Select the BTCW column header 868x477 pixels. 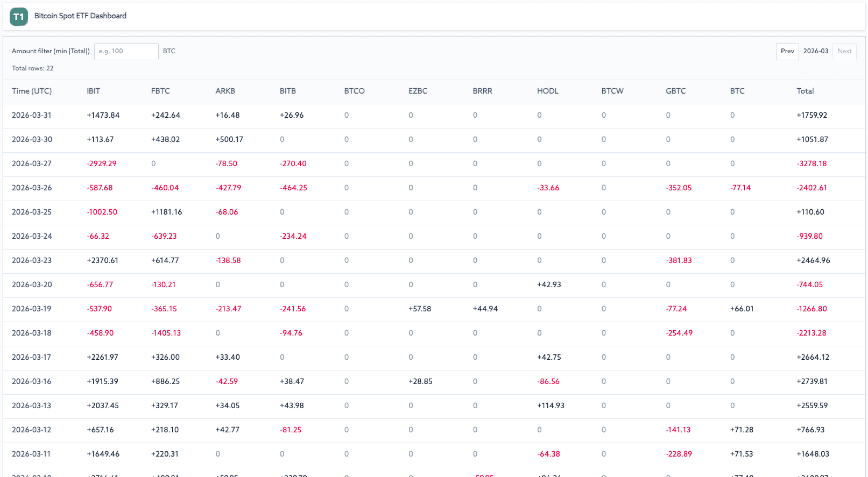click(612, 91)
